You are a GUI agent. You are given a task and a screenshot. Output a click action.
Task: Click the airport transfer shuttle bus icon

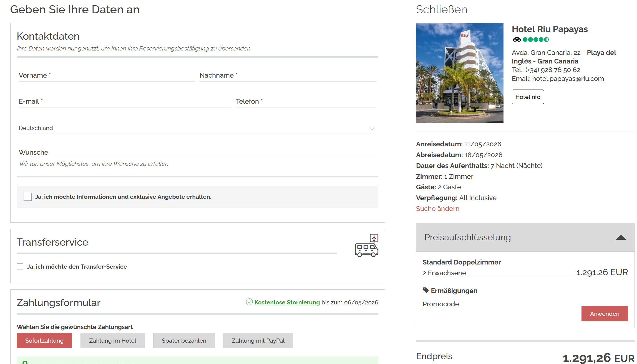pyautogui.click(x=366, y=246)
